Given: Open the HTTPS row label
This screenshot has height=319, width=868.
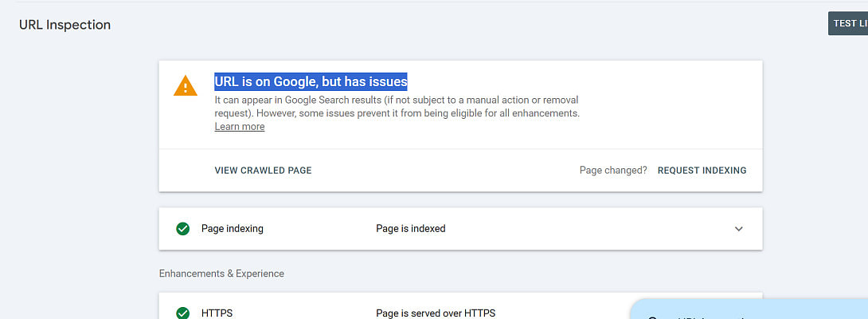Looking at the screenshot, I should click(217, 313).
